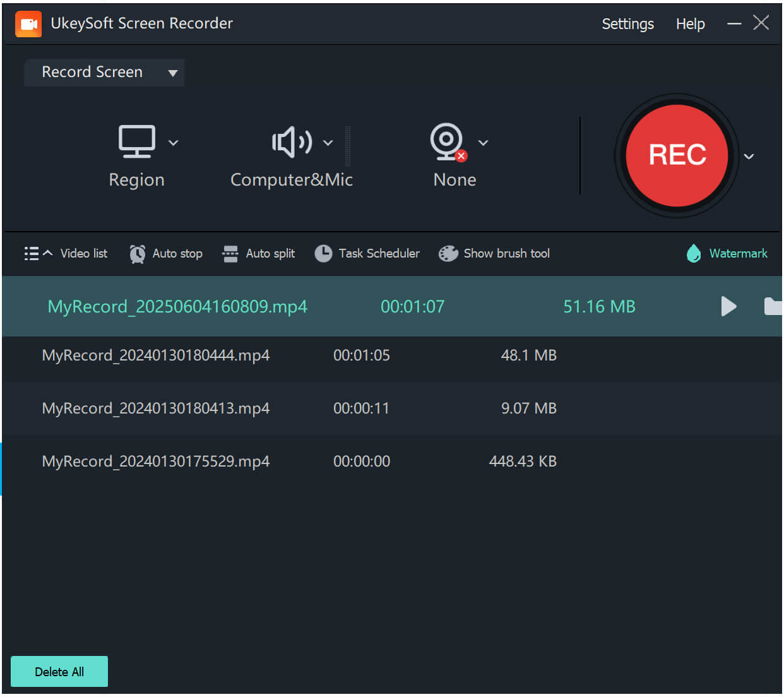
Task: Collapse the Video list
Action: 39,253
